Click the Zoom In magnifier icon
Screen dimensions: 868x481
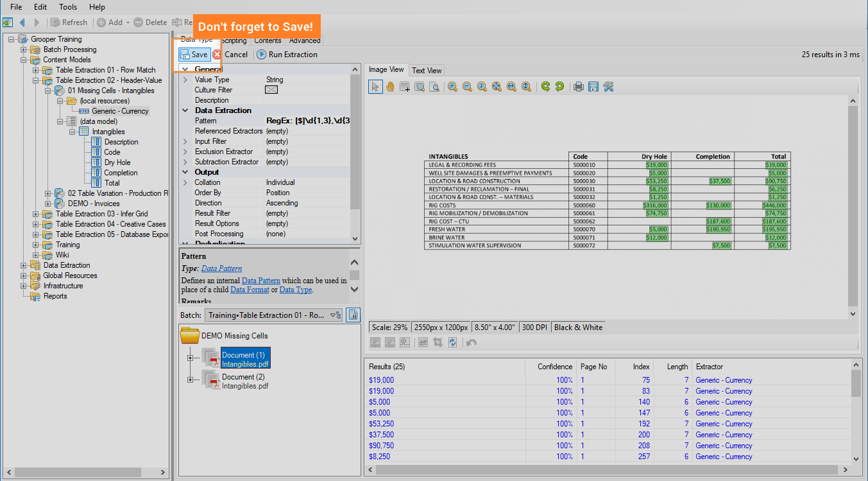(452, 87)
